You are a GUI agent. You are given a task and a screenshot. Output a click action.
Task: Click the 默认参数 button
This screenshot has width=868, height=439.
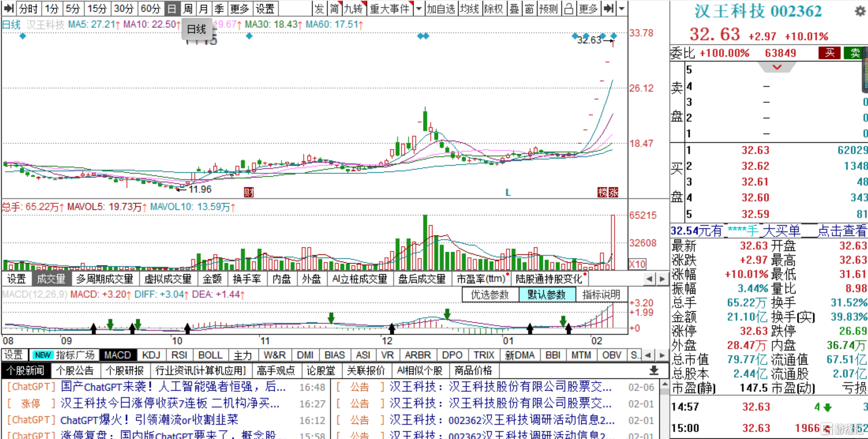click(x=547, y=294)
